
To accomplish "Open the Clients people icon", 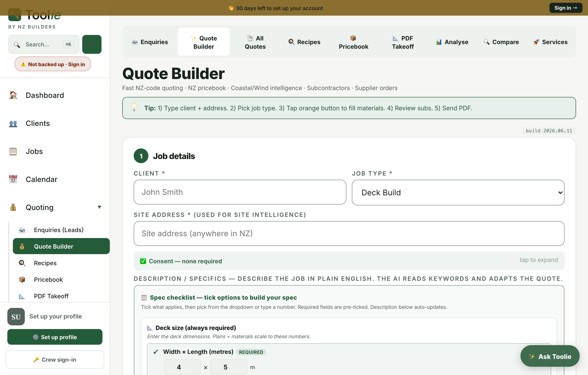I will (x=13, y=123).
